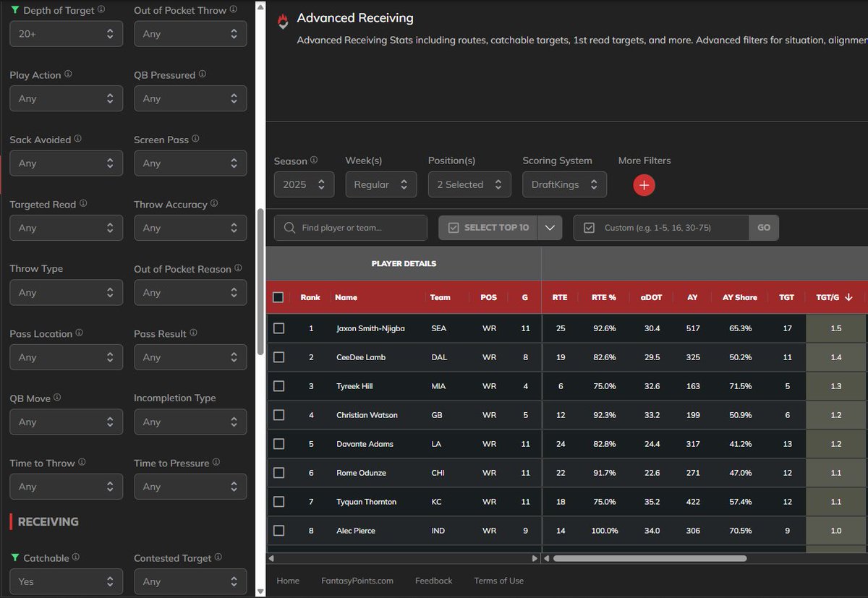The width and height of the screenshot is (868, 598).
Task: Check the box for CeeDee Lamb
Action: coord(278,357)
